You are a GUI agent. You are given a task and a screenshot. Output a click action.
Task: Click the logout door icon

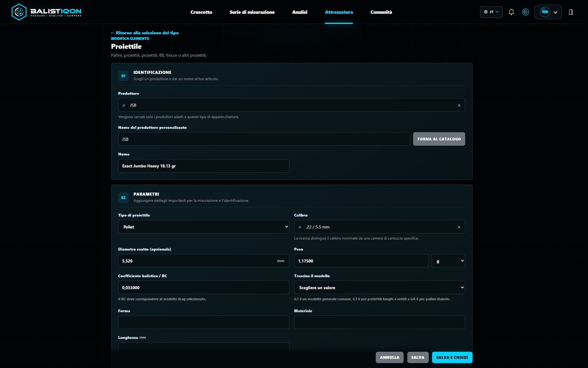(x=571, y=12)
